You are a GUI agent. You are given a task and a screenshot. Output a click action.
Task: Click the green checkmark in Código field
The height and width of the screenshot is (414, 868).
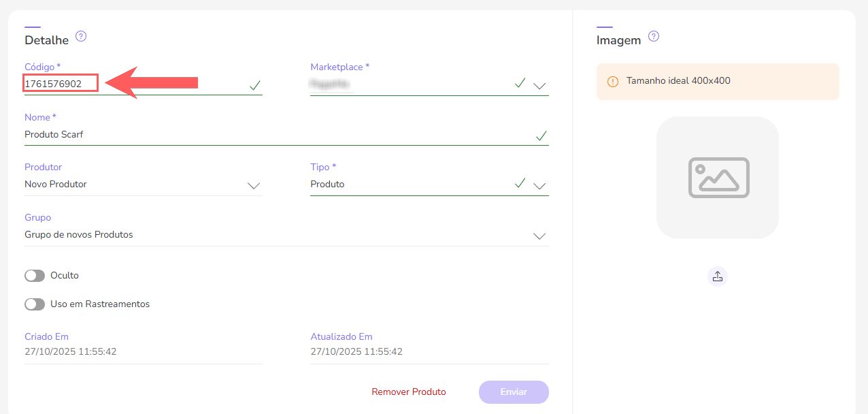click(255, 85)
